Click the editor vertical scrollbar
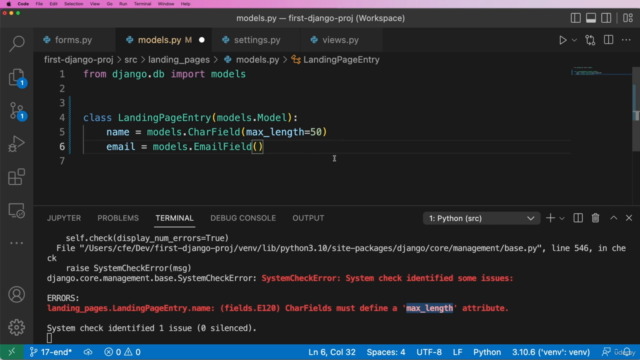The width and height of the screenshot is (640, 360). (636, 110)
